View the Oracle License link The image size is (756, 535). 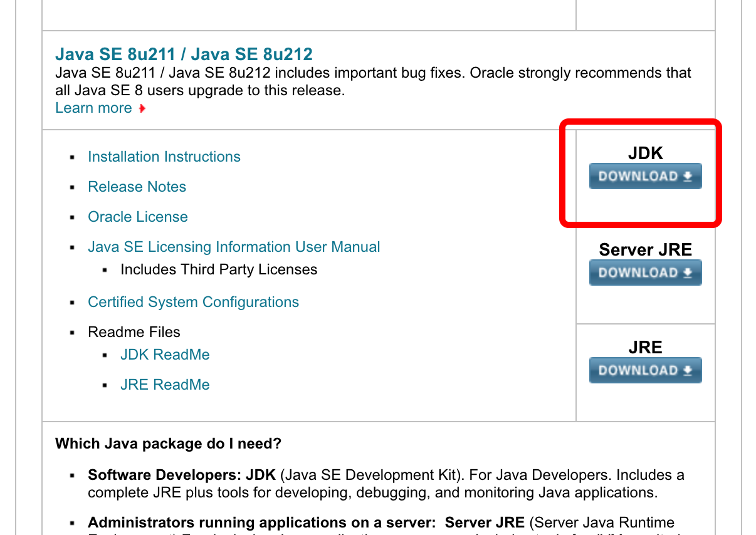pos(138,217)
